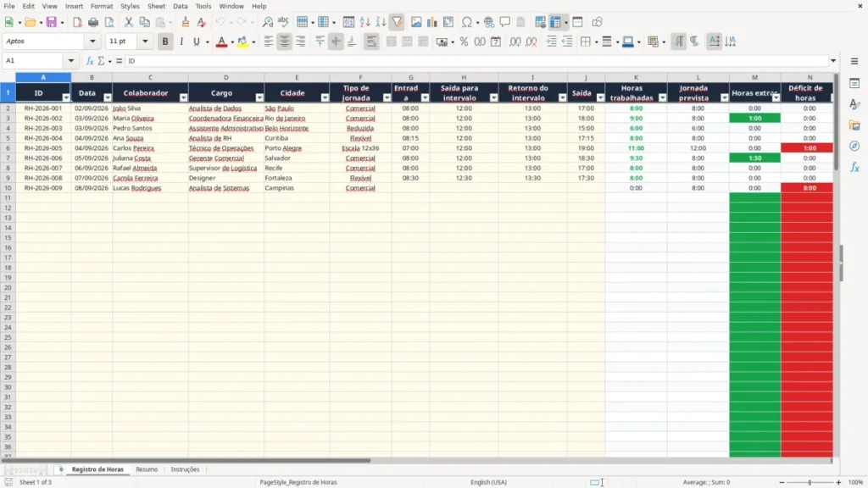Toggle Bold formatting
This screenshot has height=488, width=868.
click(x=165, y=42)
